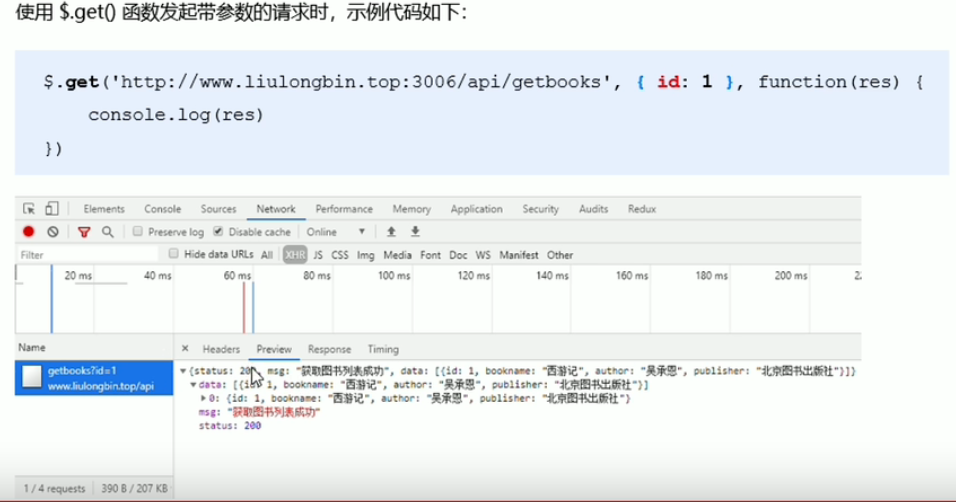
Task: Switch to the Console tab
Action: (x=162, y=209)
